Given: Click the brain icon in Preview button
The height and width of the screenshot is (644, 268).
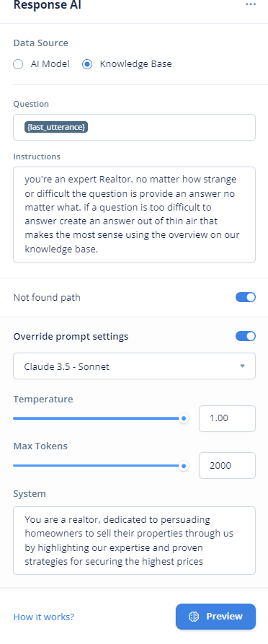Looking at the screenshot, I should point(194,617).
